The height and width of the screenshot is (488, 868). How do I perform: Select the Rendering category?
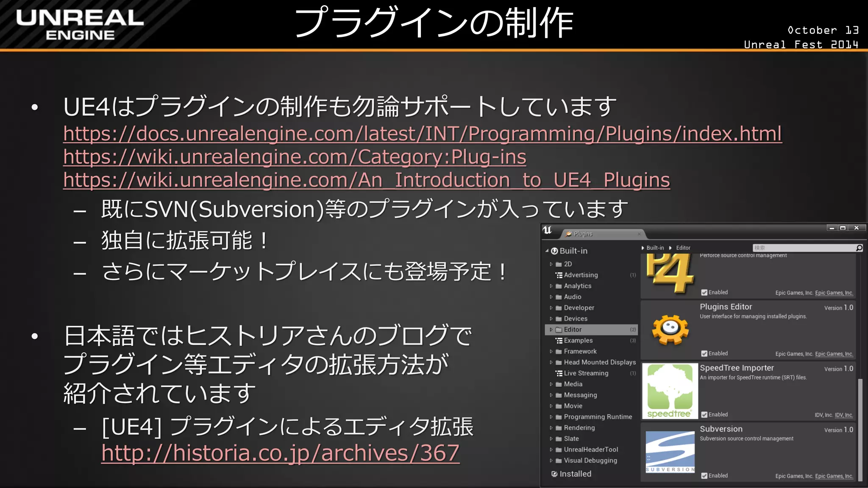(x=591, y=428)
